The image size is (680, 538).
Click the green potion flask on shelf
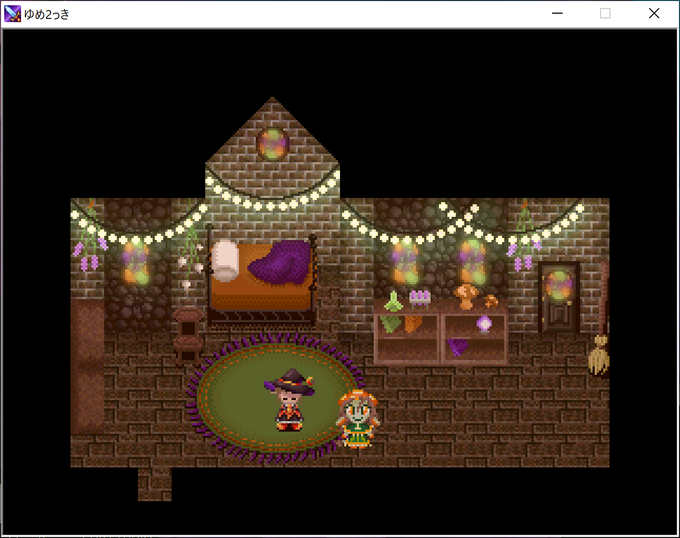pos(393,301)
